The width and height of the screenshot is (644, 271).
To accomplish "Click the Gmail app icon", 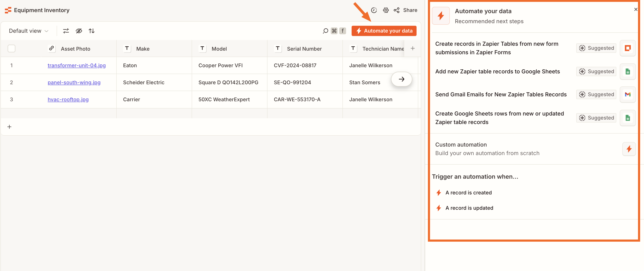I will point(628,94).
